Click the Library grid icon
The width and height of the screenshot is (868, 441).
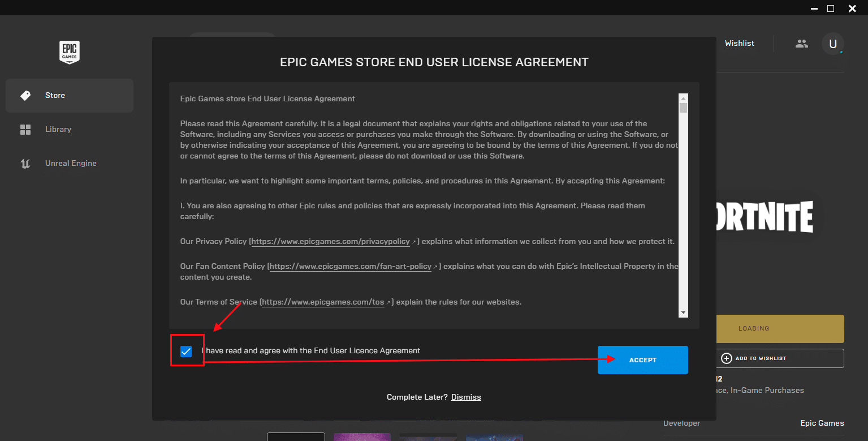[x=25, y=130]
